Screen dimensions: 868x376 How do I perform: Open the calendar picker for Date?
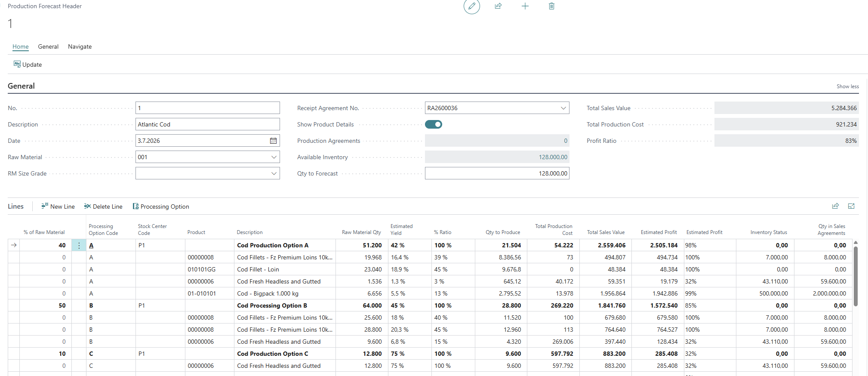point(273,141)
